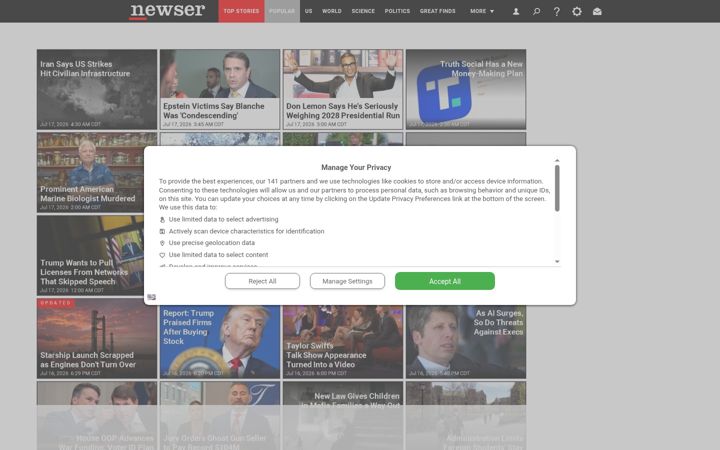Open the Report: Trump Praised Firms story
Image resolution: width=720 pixels, height=450 pixels.
tap(220, 342)
